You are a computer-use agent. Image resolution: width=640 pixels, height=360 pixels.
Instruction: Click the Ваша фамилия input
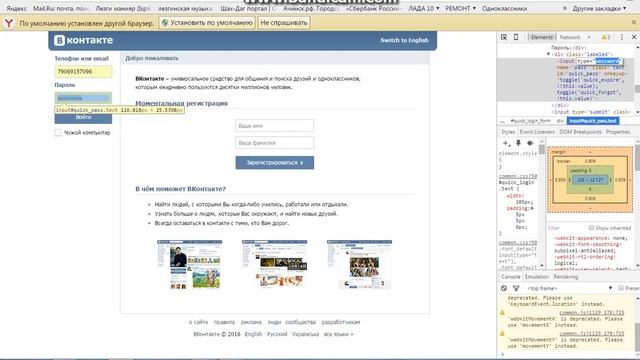point(275,143)
